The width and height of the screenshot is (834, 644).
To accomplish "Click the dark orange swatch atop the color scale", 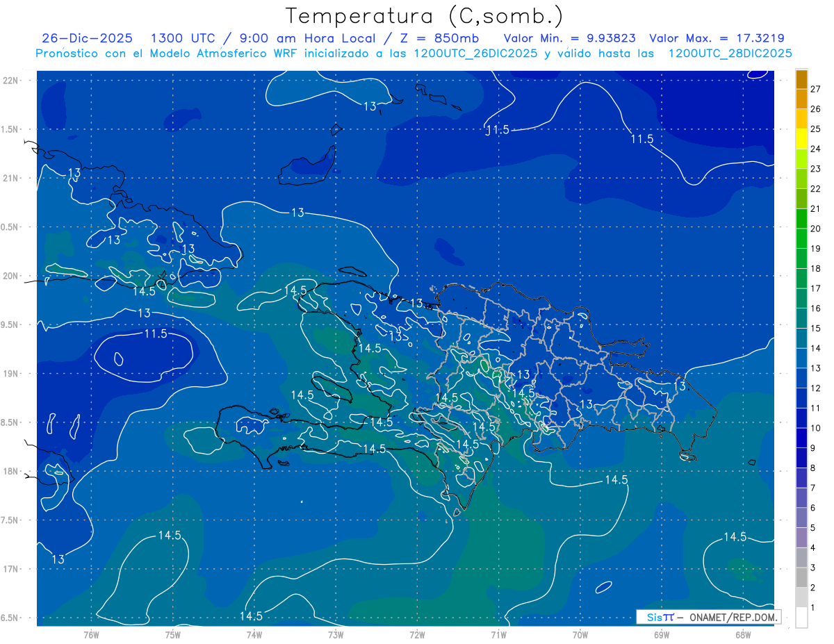I will pyautogui.click(x=802, y=79).
